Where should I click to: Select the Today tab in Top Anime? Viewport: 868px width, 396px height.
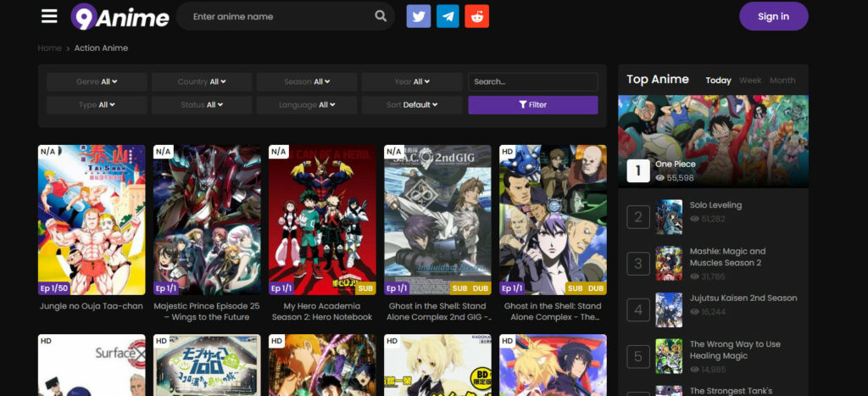(718, 81)
